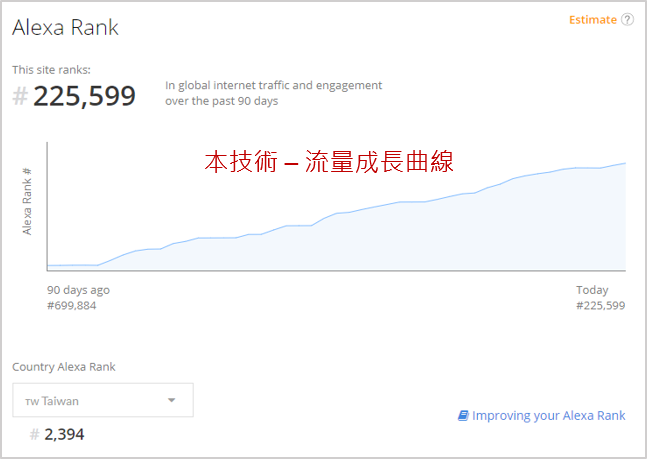Click the #225,599 value under Today

(x=601, y=306)
